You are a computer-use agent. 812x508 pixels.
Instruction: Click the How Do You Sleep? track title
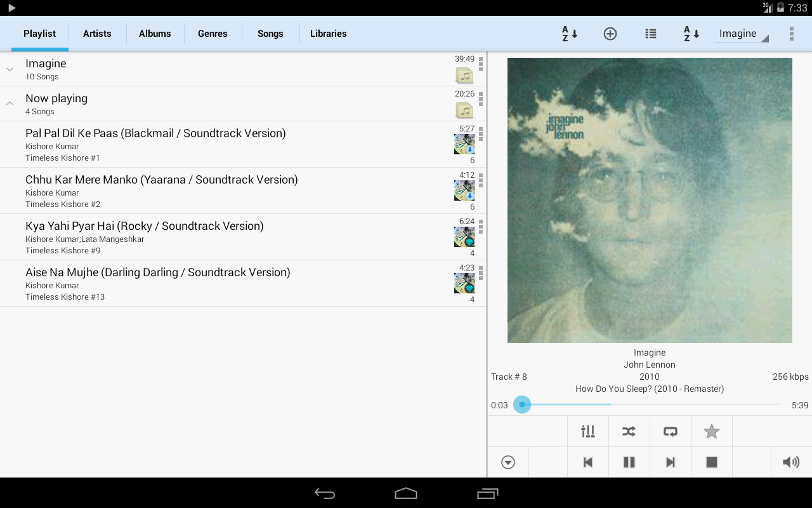(x=650, y=389)
